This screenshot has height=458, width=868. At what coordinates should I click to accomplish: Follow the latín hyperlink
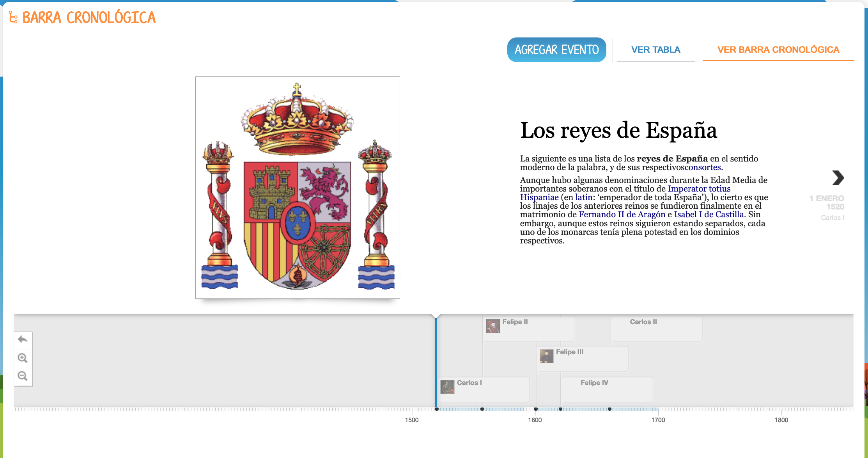coord(584,197)
